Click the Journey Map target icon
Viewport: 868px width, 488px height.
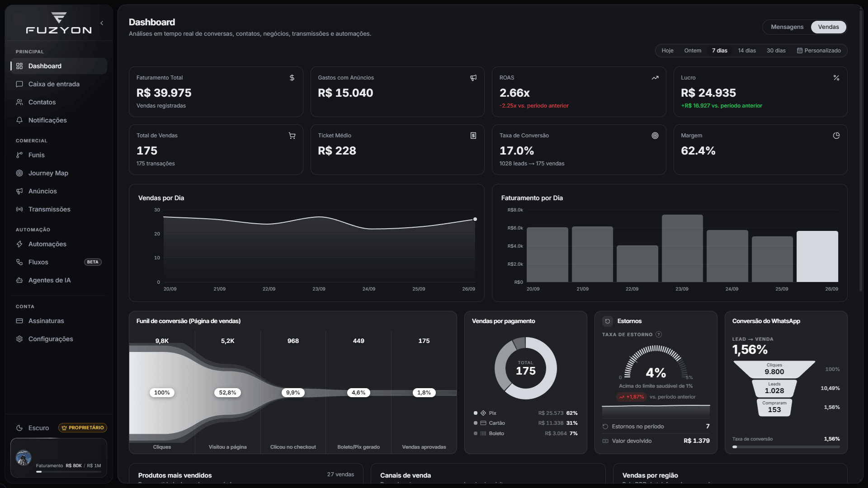coord(19,173)
